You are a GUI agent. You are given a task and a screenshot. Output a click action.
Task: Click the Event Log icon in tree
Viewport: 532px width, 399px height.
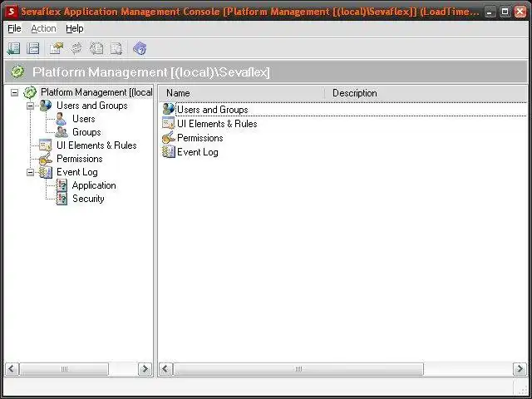click(x=46, y=172)
